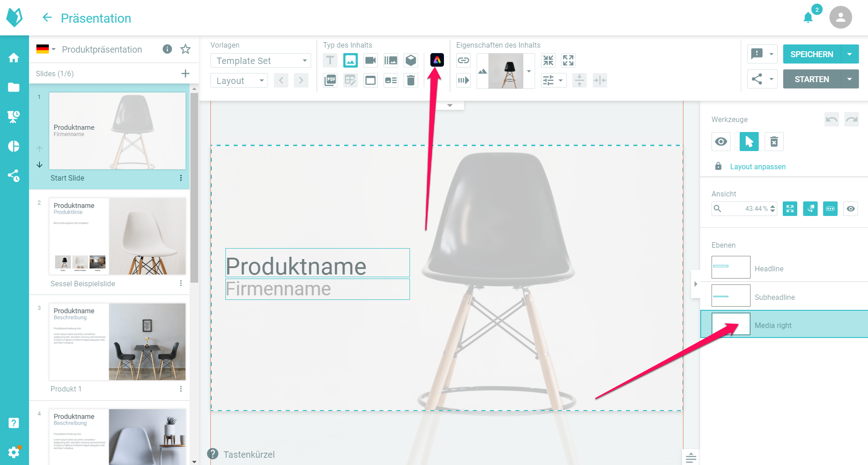Go to next layout arrow
This screenshot has height=465, width=868.
(301, 80)
